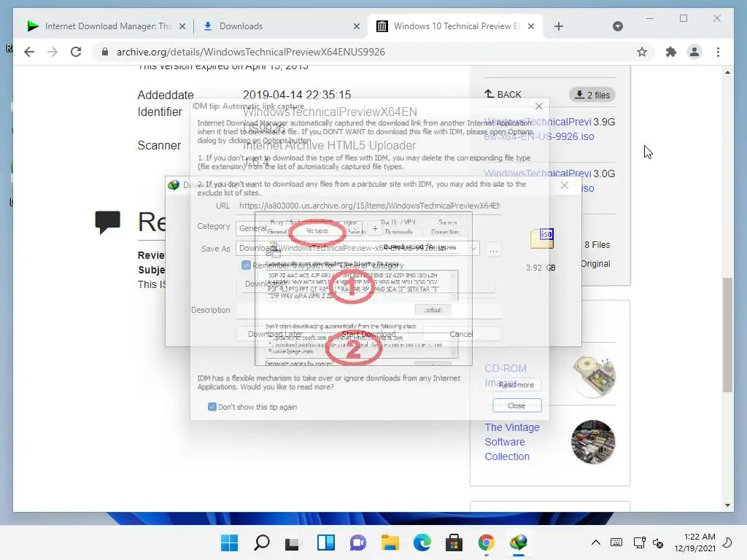Screen dimensions: 747x560
Task: Open the tab search dropdown arrow
Action: tap(618, 26)
